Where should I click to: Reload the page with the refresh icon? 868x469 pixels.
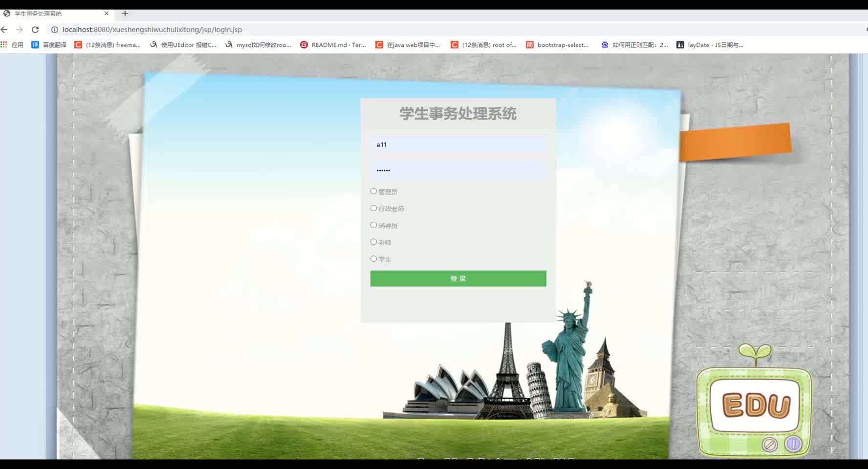pos(35,30)
